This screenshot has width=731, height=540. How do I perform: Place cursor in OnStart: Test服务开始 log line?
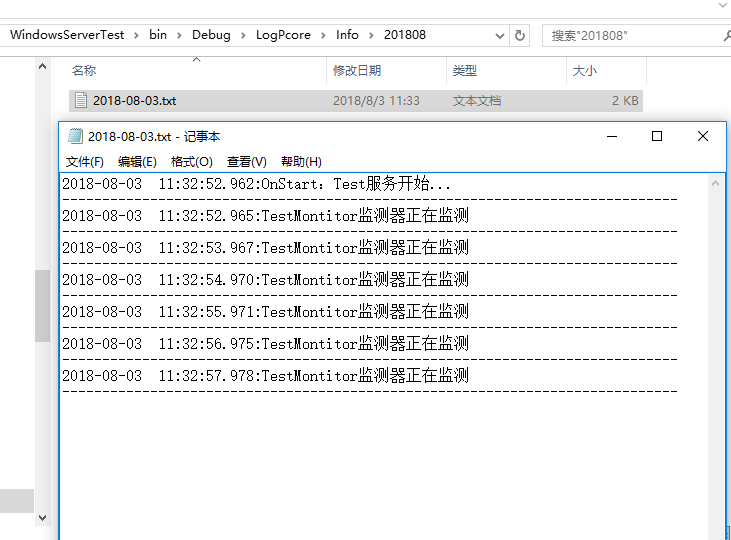256,184
